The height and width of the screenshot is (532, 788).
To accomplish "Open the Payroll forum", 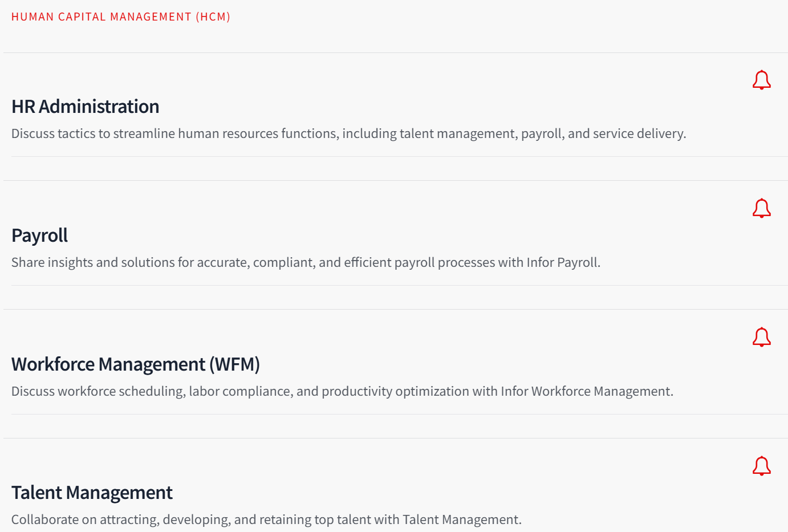I will [39, 235].
